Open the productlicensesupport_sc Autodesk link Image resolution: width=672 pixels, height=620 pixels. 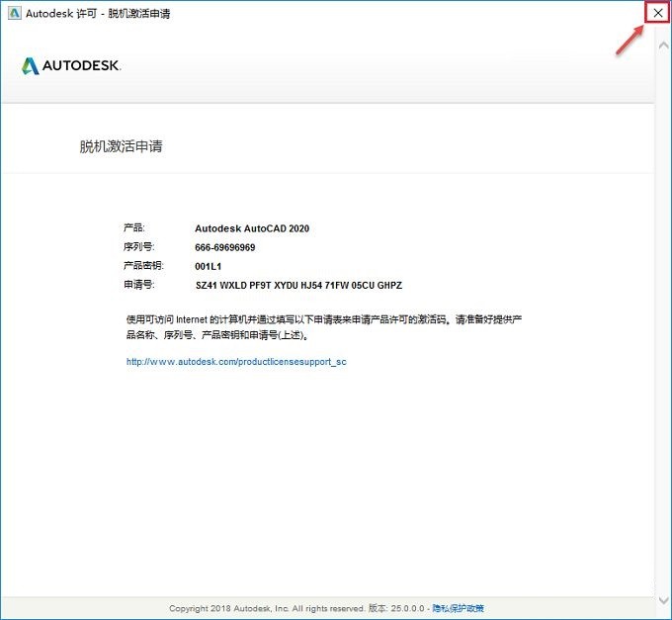point(236,362)
